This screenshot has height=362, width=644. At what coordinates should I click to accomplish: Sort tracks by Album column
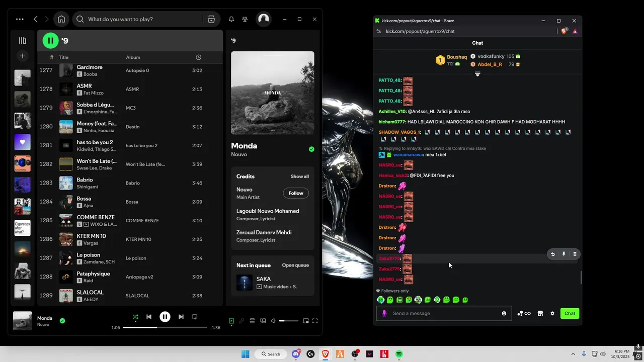(133, 57)
